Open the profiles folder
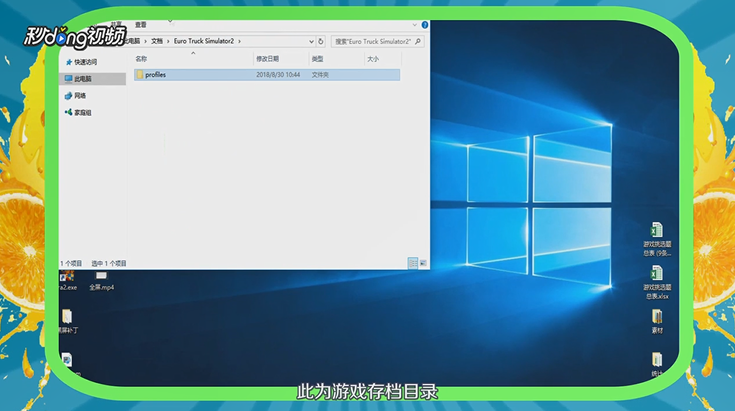The height and width of the screenshot is (411, 735). coord(267,75)
